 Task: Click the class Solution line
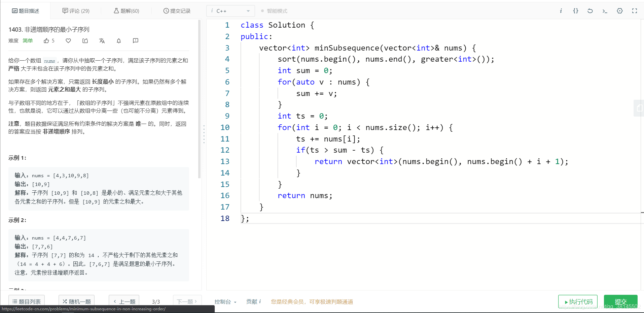[277, 25]
